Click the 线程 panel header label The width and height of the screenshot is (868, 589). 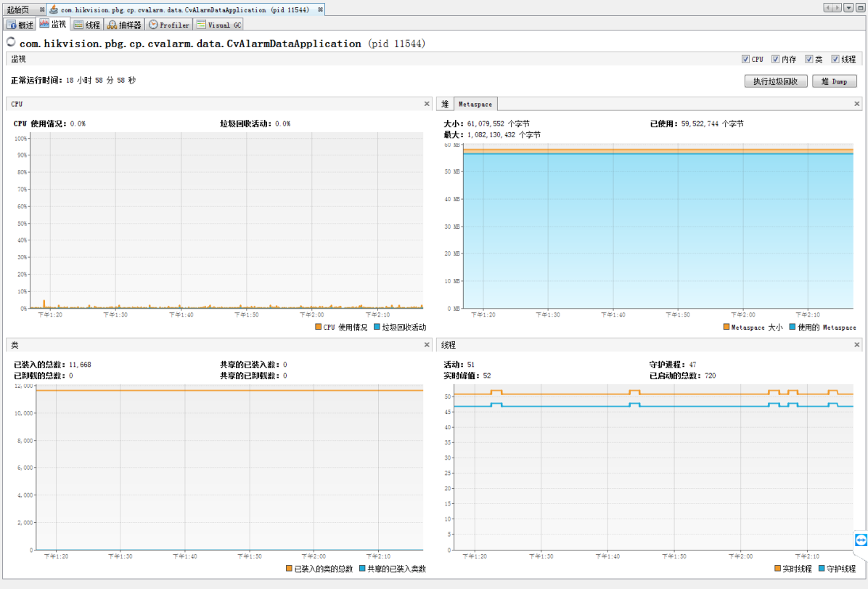pyautogui.click(x=449, y=345)
